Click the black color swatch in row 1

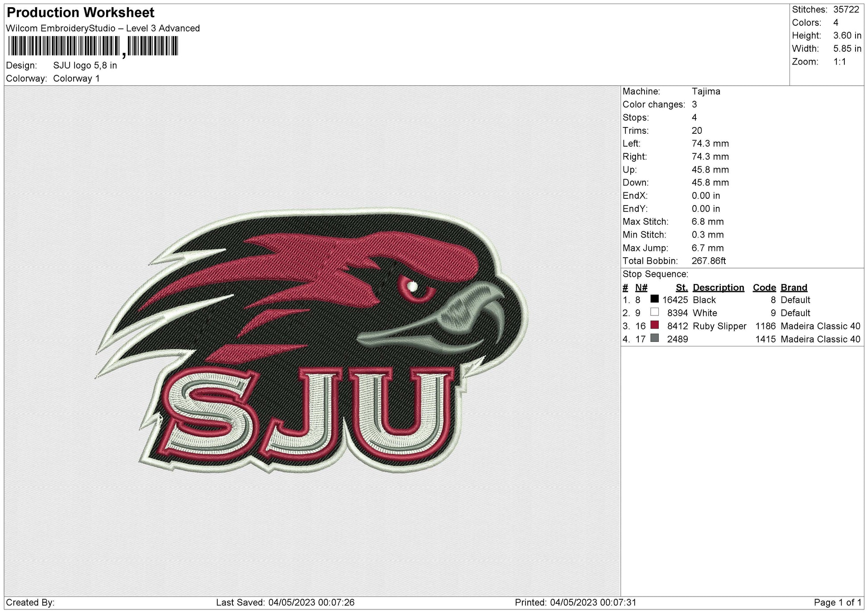point(654,299)
